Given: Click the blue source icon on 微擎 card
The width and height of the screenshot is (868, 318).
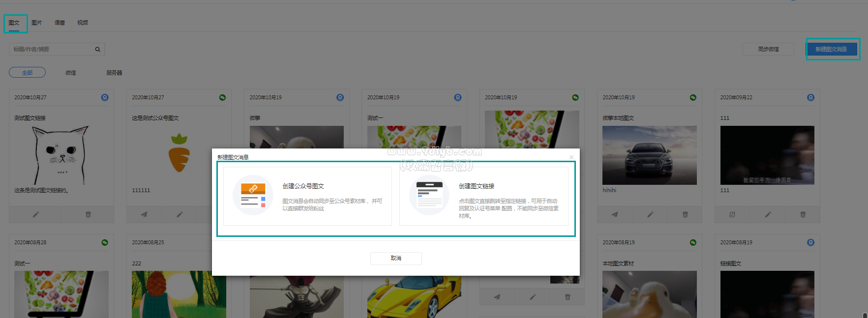Looking at the screenshot, I should click(340, 97).
